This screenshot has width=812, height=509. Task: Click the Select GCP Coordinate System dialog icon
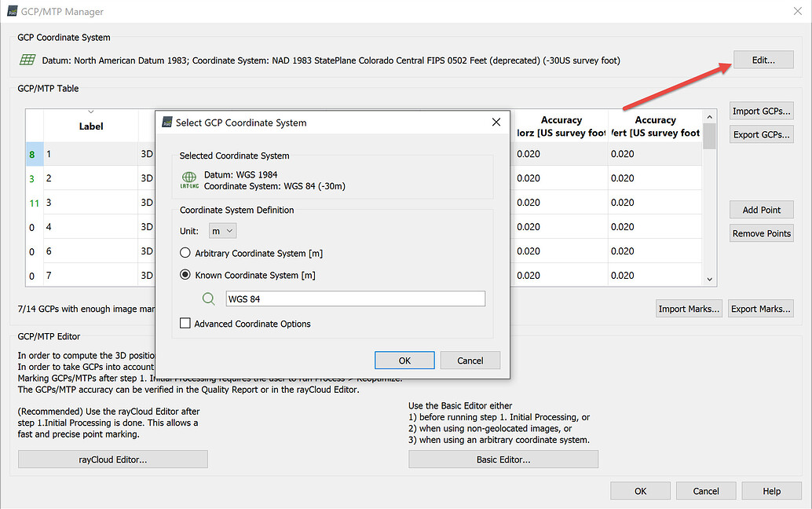coord(166,123)
